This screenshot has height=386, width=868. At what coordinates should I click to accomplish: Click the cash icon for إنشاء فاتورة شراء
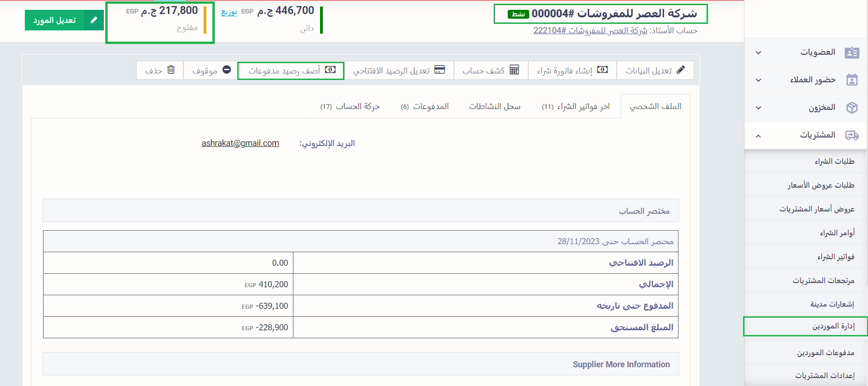[x=603, y=70]
